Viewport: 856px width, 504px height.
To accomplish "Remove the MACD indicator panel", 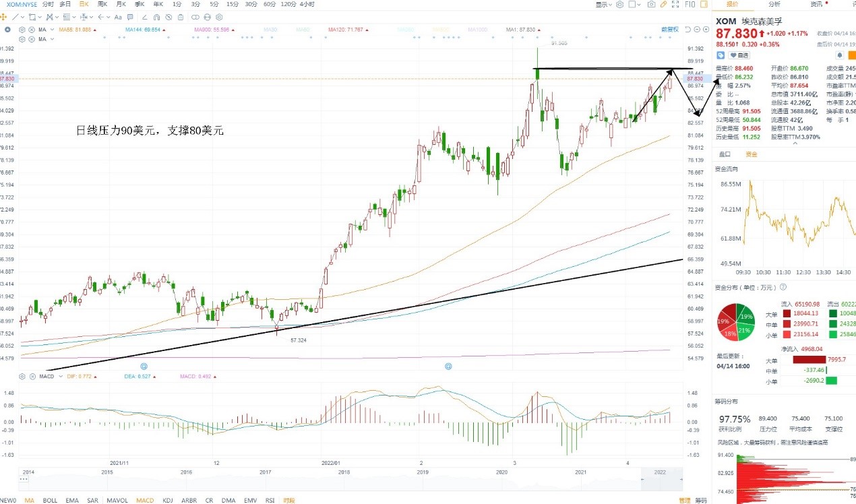I will pyautogui.click(x=32, y=376).
